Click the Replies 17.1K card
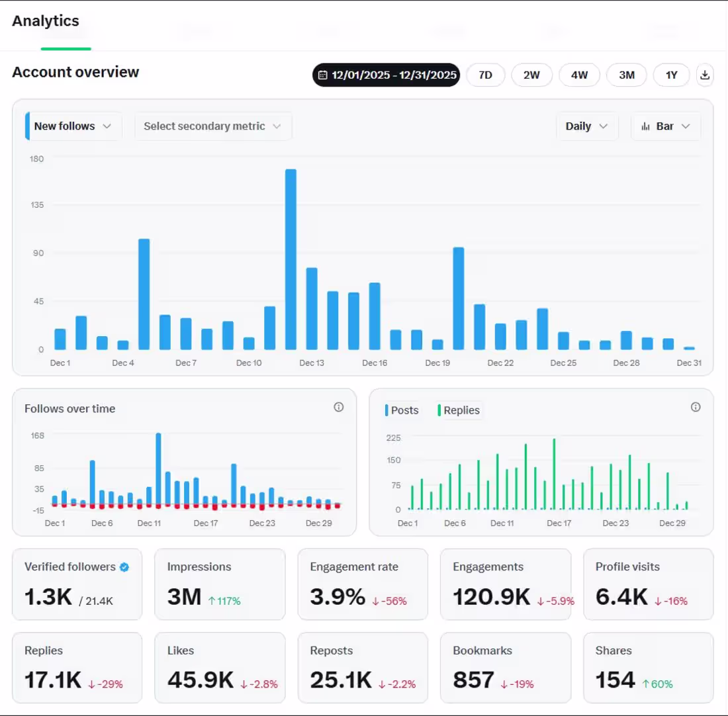The image size is (728, 716). click(77, 668)
